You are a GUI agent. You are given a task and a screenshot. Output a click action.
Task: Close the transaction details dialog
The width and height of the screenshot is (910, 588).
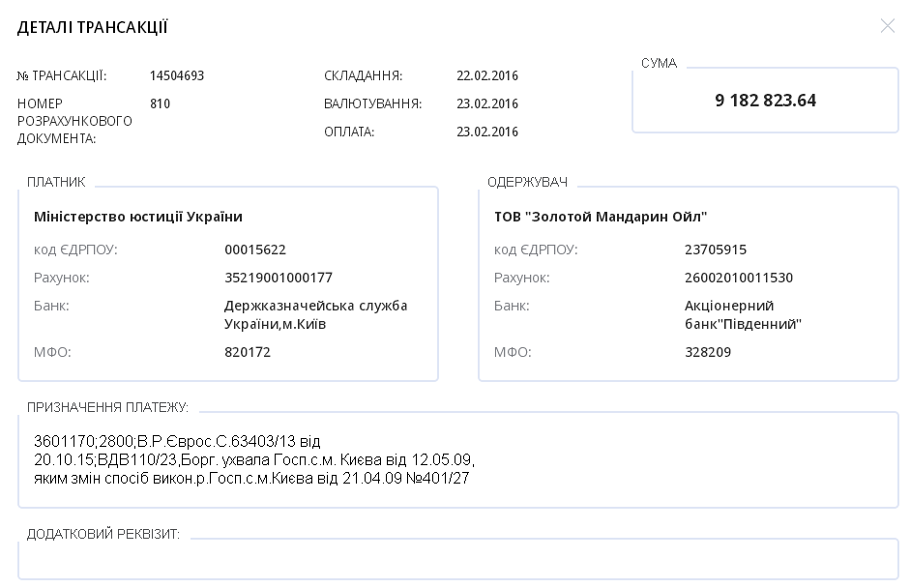(887, 26)
